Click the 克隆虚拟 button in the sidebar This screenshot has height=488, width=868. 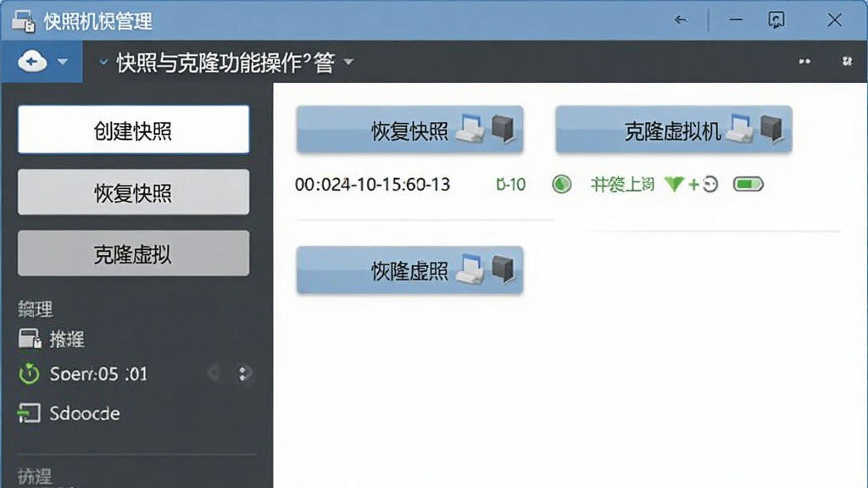tap(133, 253)
